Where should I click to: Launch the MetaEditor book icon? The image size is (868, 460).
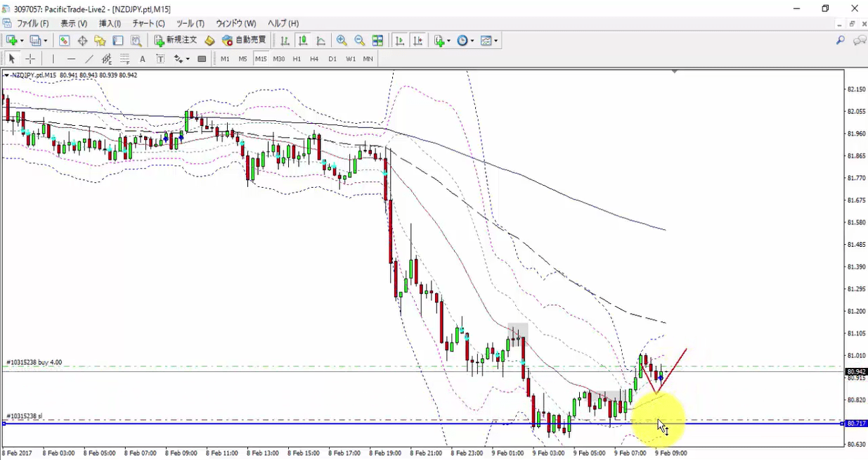tap(209, 41)
